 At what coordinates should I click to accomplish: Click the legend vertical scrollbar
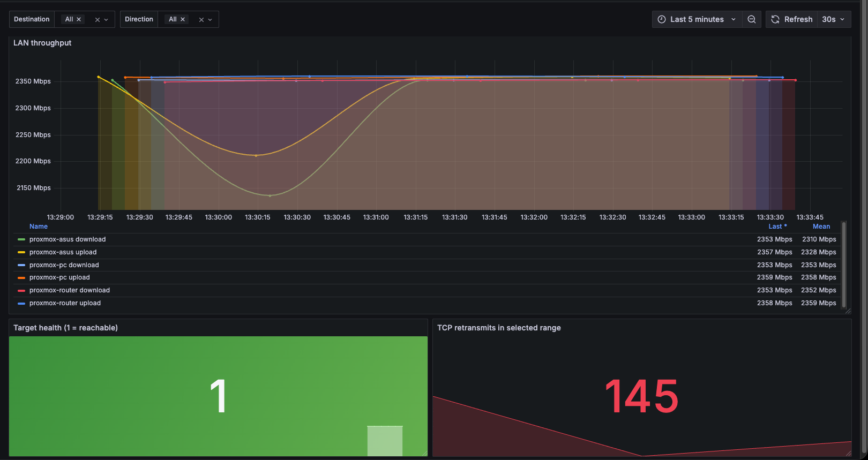tap(844, 265)
